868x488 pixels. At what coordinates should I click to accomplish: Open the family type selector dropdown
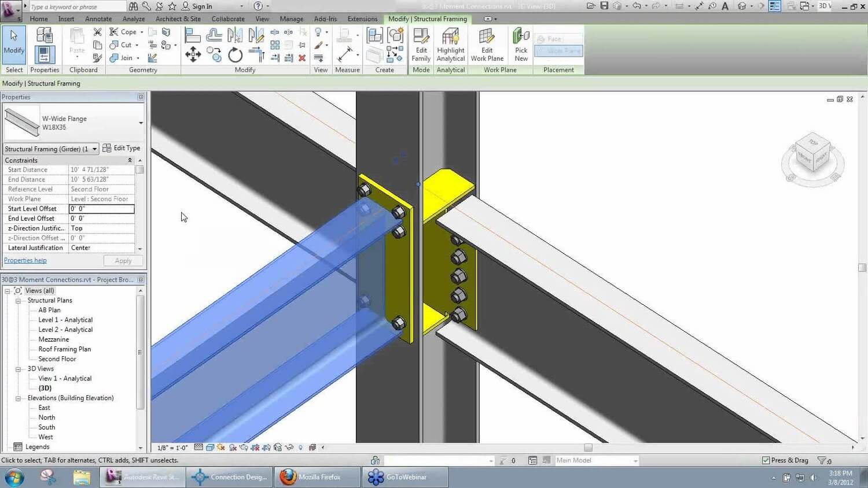[141, 123]
